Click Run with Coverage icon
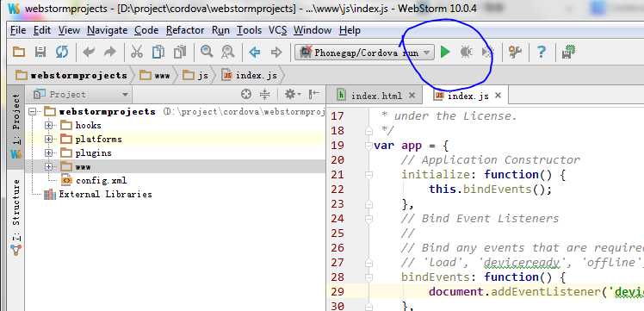This screenshot has height=311, width=644. pyautogui.click(x=486, y=53)
